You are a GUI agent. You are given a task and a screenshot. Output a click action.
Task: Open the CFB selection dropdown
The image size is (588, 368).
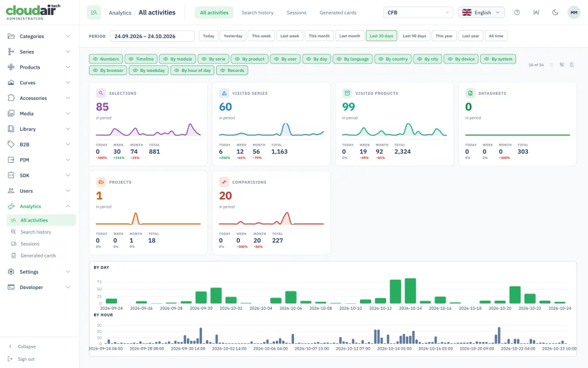[x=417, y=12]
